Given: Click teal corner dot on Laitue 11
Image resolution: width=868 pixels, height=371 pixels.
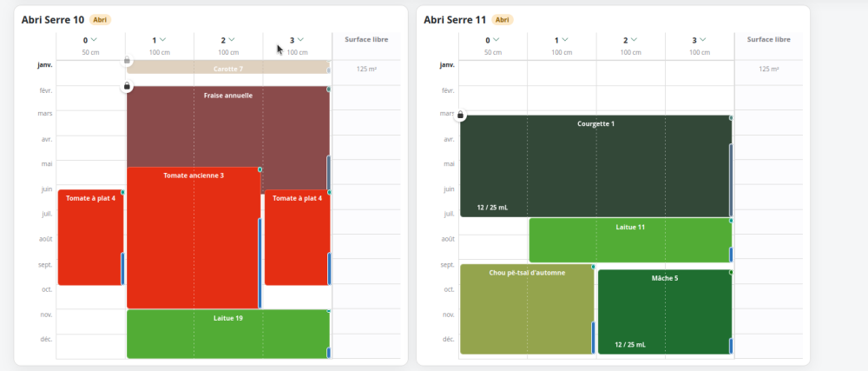Looking at the screenshot, I should (x=731, y=221).
